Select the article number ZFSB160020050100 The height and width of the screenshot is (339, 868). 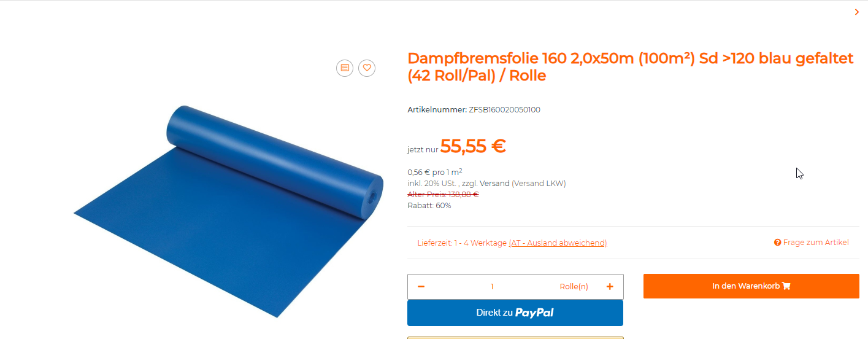tap(504, 110)
